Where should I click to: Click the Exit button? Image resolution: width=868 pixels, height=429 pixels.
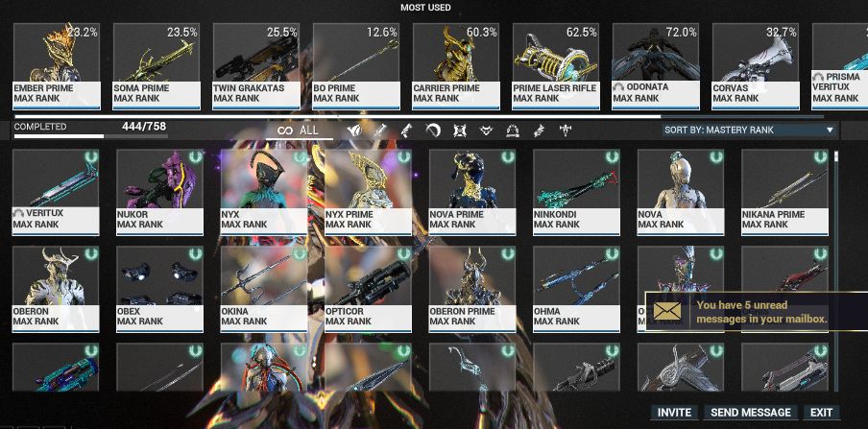coord(822,413)
